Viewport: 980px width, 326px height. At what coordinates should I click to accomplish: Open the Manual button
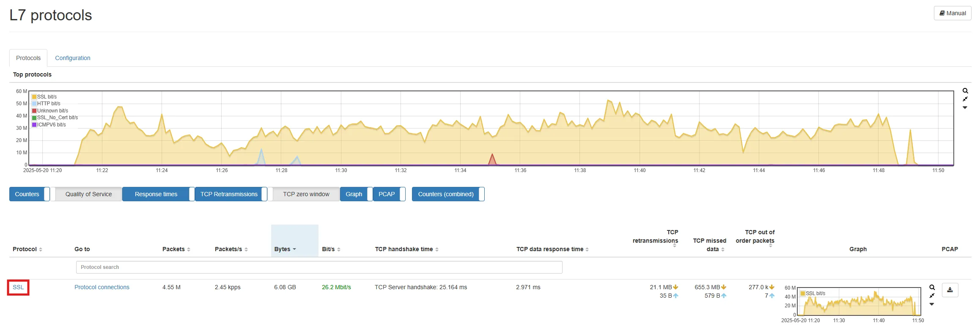click(952, 13)
